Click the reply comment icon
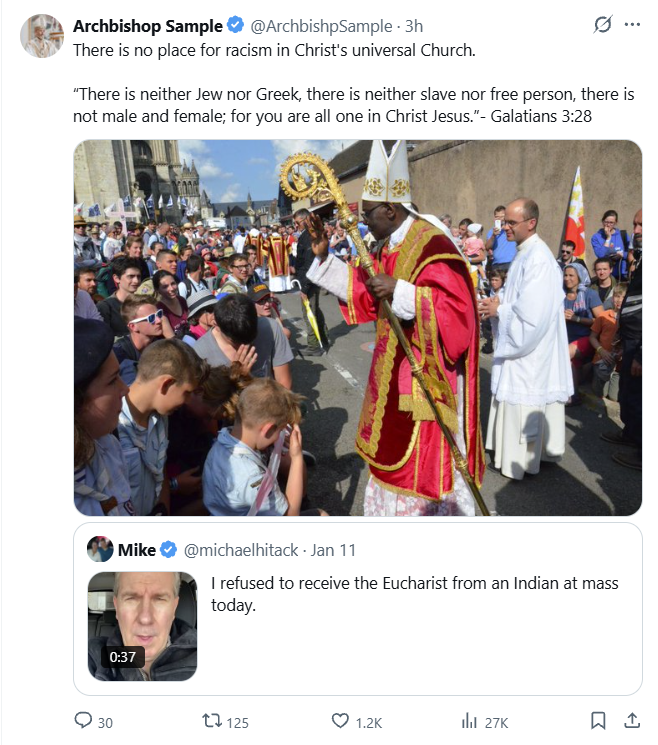 [x=83, y=721]
